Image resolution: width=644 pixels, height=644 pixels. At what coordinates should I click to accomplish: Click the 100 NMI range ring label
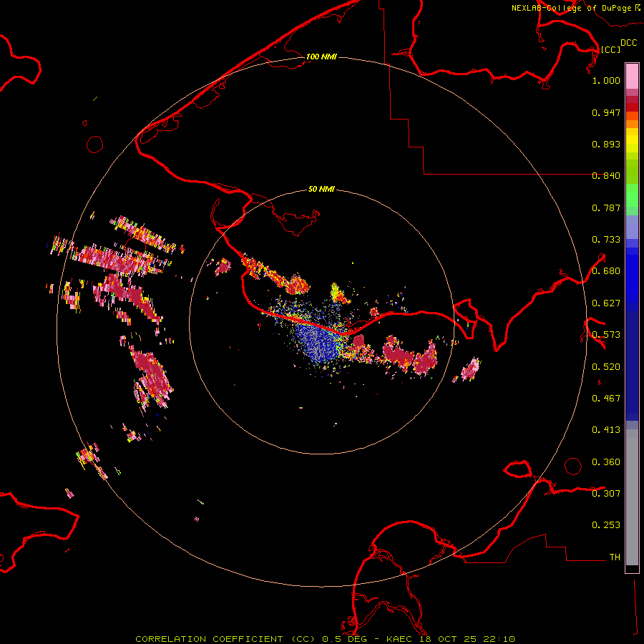pos(321,57)
